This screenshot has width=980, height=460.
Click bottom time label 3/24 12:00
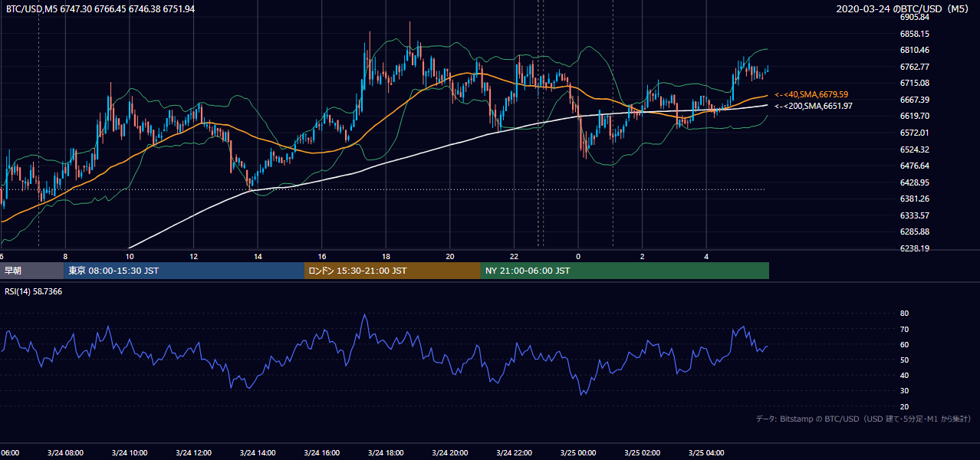point(193,453)
